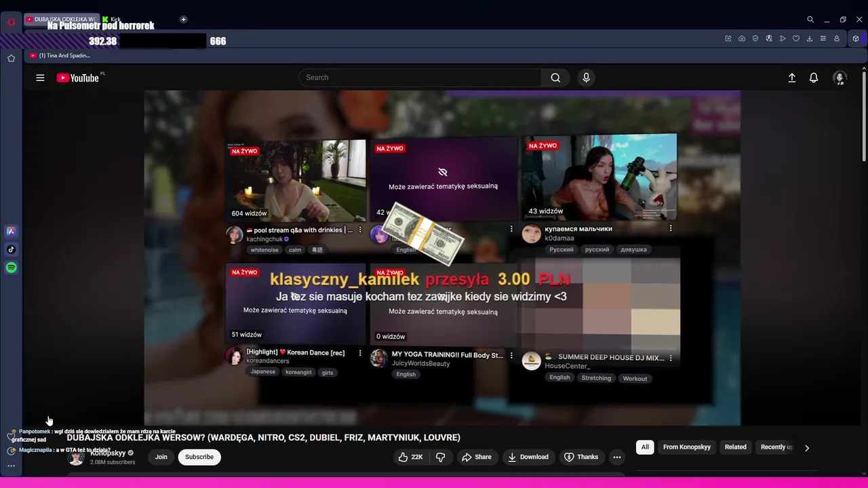868x488 pixels.
Task: Open Tina And Spadin bookmark tab
Action: point(60,56)
